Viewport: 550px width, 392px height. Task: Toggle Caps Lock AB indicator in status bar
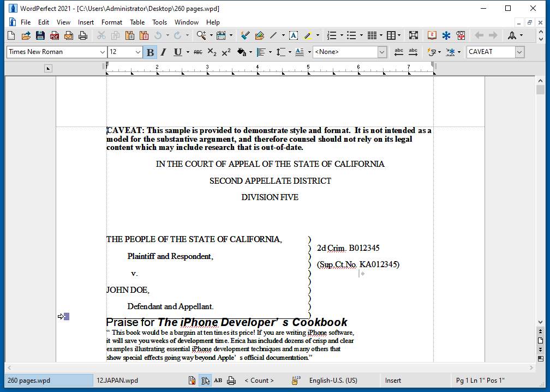point(218,381)
